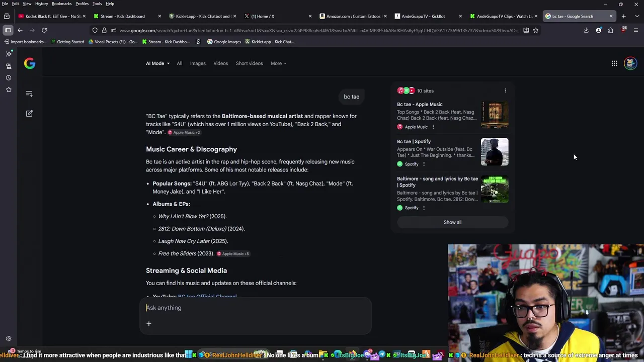Open more options for the Apple Music result
The image size is (644, 362).
click(433, 127)
